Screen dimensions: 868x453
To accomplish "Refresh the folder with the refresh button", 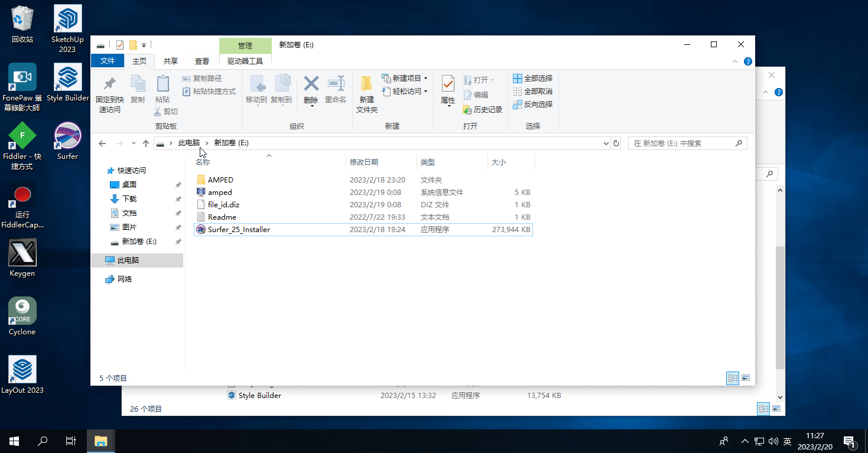I will [x=616, y=142].
